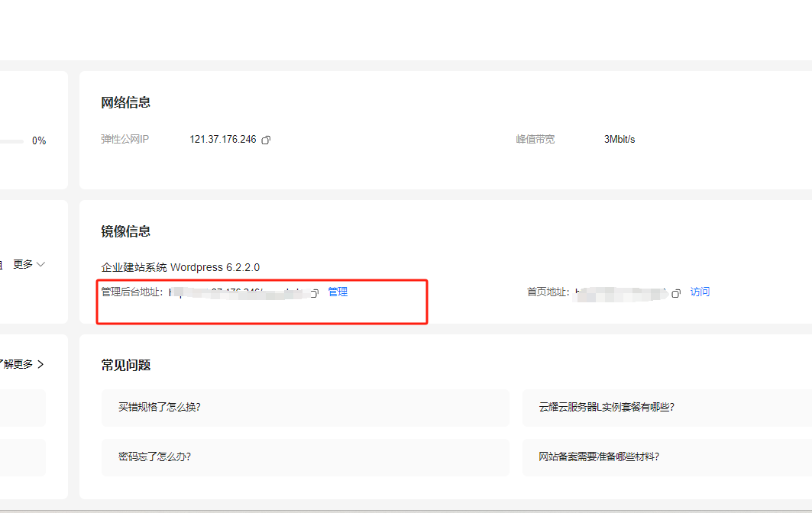
Task: Click the 企业建站系统 Wordpress 6.2.2.0 image name
Action: click(180, 267)
